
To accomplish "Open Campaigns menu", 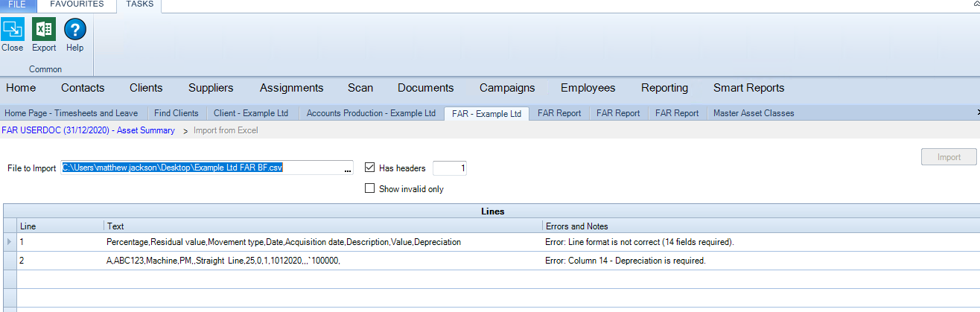I will pyautogui.click(x=507, y=88).
